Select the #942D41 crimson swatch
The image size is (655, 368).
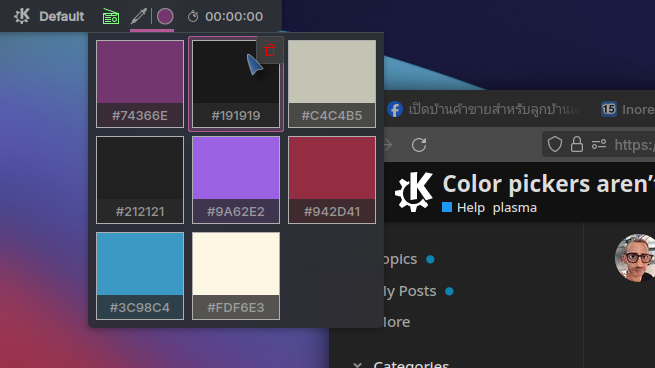[x=332, y=180]
